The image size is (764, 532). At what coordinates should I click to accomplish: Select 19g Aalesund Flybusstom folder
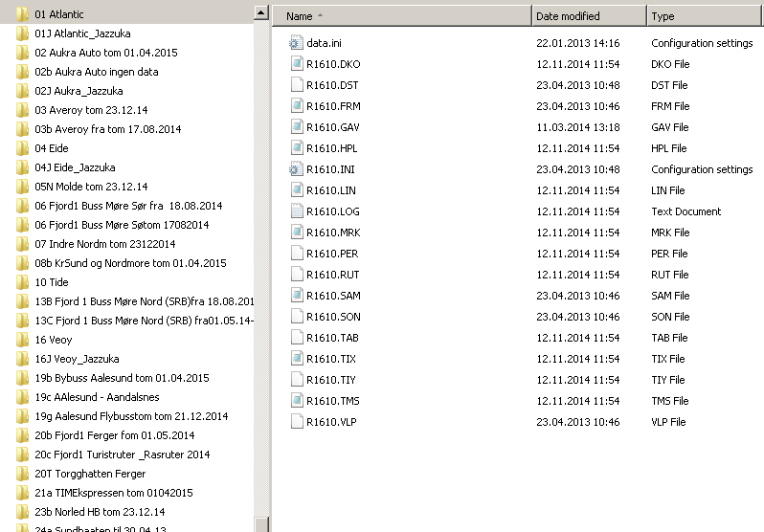[131, 416]
